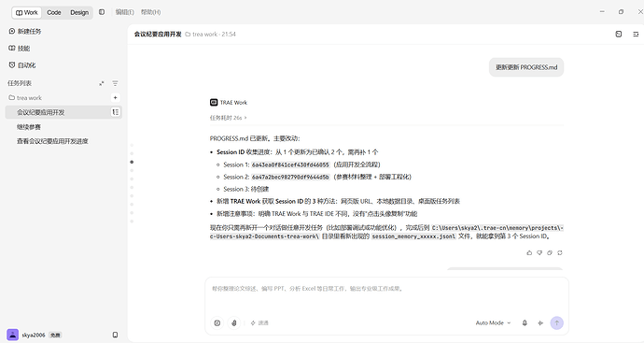
Task: Open the skya2006 user profile avatar
Action: (x=13, y=335)
